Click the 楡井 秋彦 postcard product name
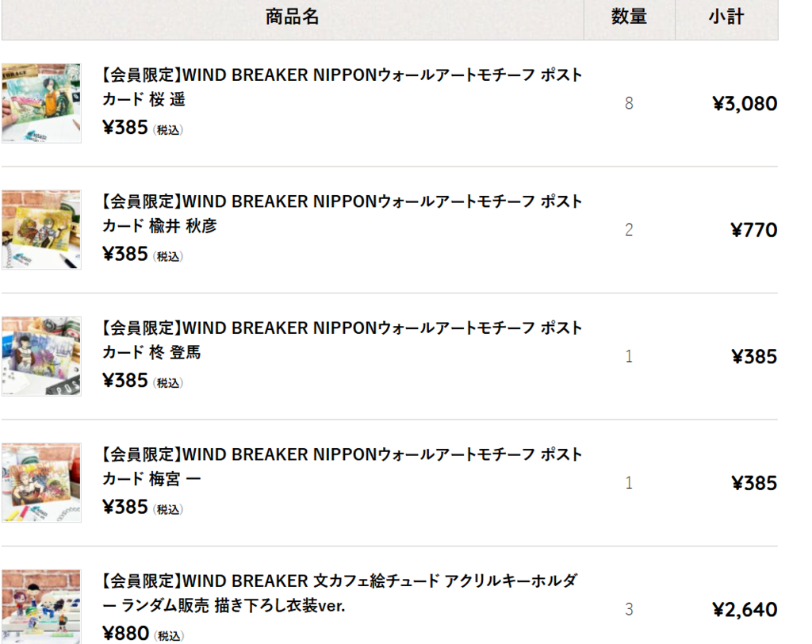The height and width of the screenshot is (644, 812). [x=342, y=213]
